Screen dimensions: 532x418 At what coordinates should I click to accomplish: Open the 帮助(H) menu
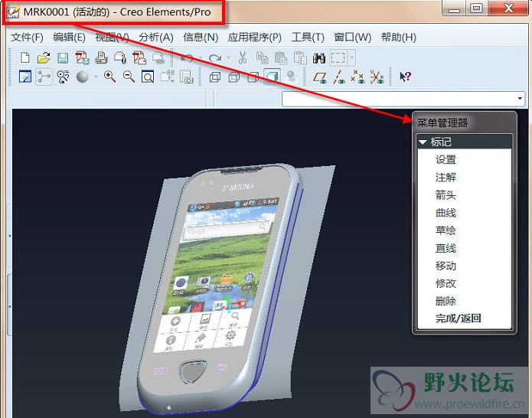398,37
